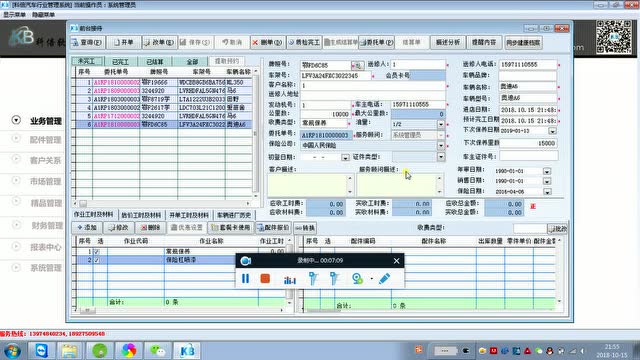Screen dimensions: 640x360
Task: Click the 批改 button next to 收费类型
Action: click(x=557, y=229)
